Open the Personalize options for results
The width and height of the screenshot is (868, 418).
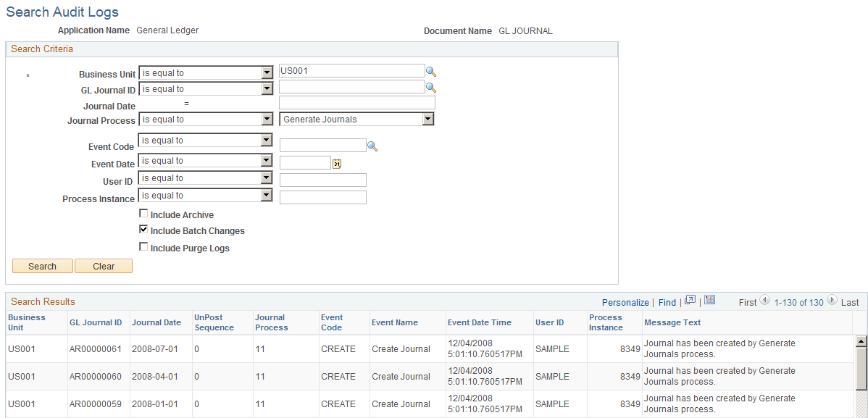click(x=625, y=301)
